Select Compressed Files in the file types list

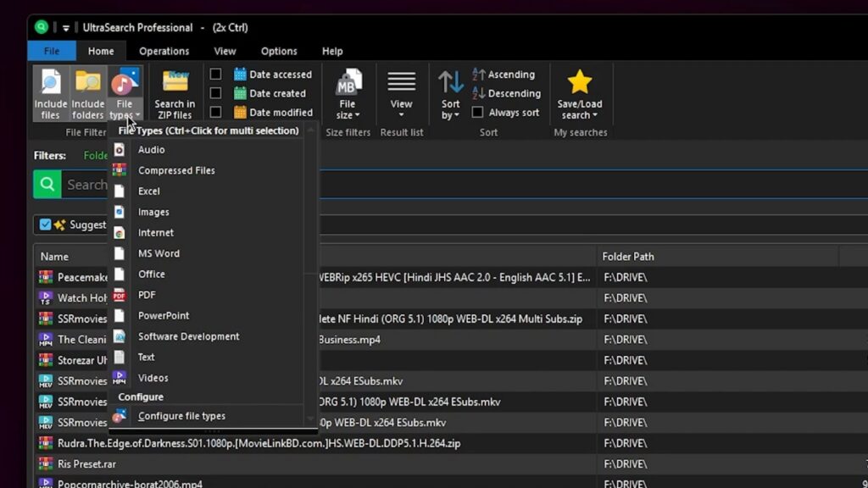pyautogui.click(x=176, y=170)
